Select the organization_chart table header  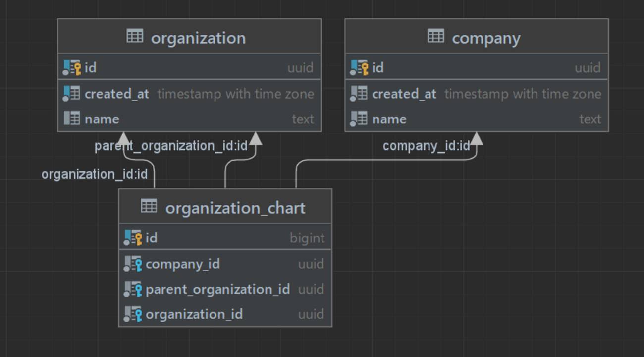[x=225, y=206]
